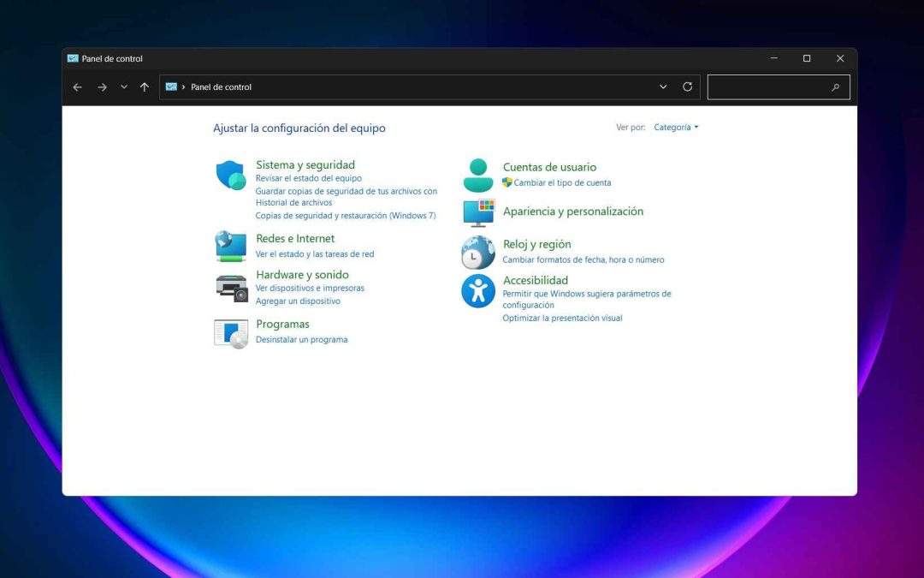Click Desinstalar un programa
The height and width of the screenshot is (578, 924).
click(302, 340)
